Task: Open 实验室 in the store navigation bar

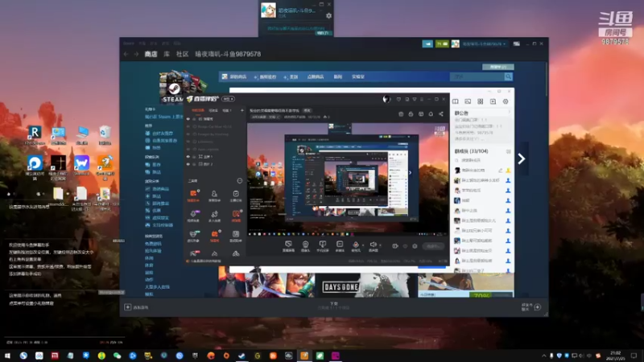Action: tap(357, 76)
